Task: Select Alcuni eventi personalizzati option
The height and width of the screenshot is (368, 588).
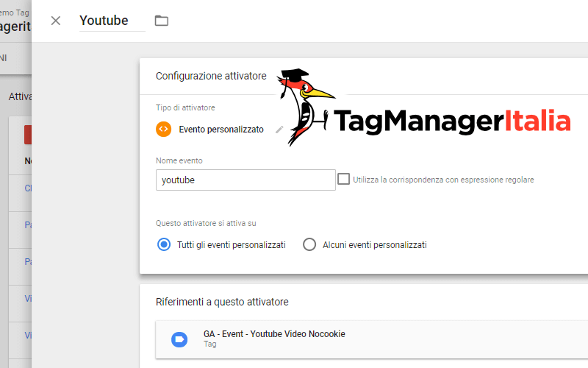Action: point(309,245)
